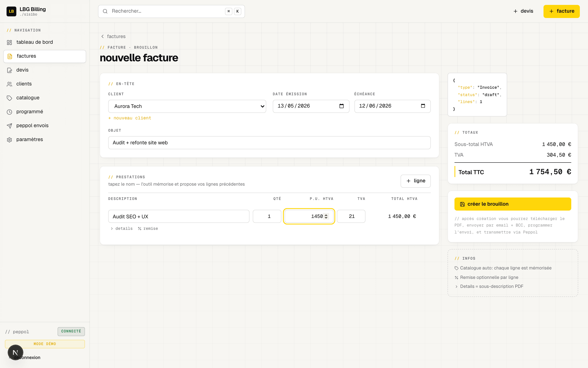588x368 pixels.
Task: Click the paramètres gear icon
Action: [9, 140]
